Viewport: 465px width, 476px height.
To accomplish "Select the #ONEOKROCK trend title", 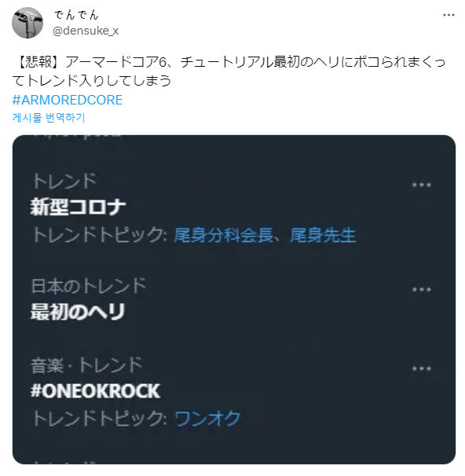I will pos(95,391).
